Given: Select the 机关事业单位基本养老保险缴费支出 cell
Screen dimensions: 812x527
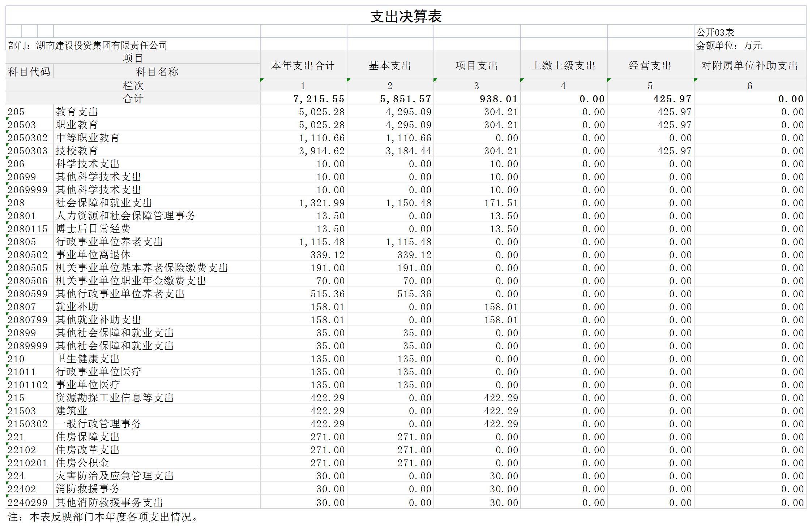Looking at the screenshot, I should pyautogui.click(x=157, y=268).
